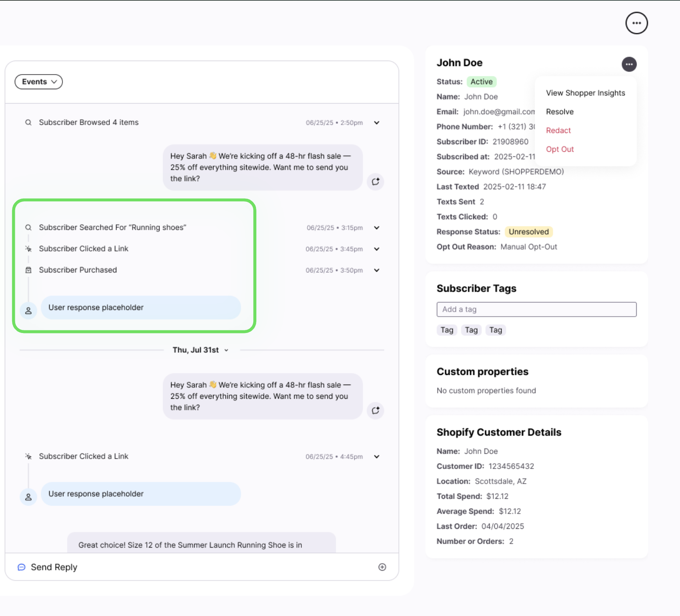680x616 pixels.
Task: Click the resend icon beside second flash sale message
Action: click(375, 410)
